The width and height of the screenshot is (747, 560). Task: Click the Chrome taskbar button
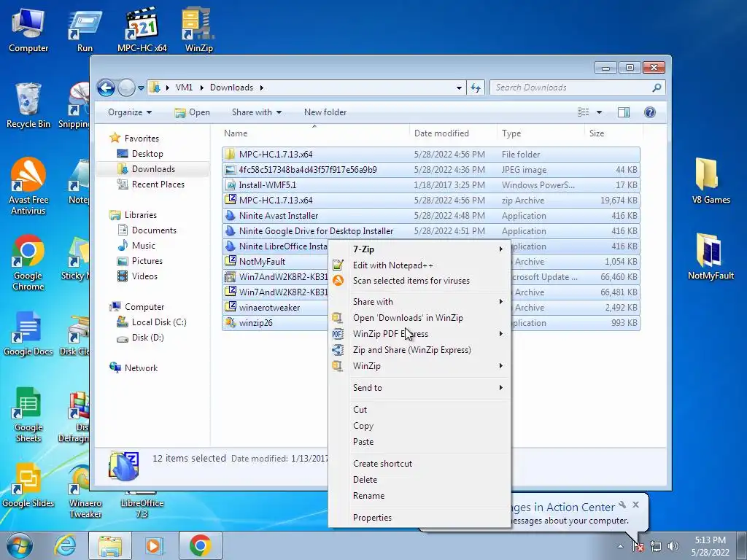(200, 545)
